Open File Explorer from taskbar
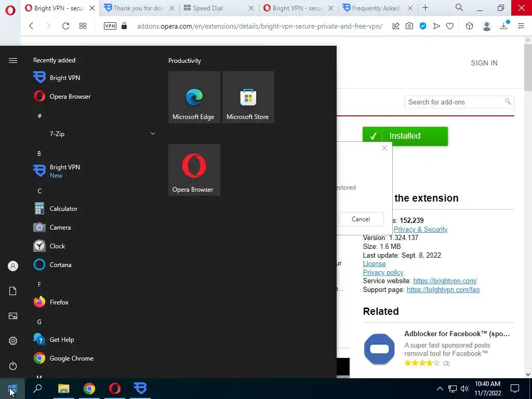 click(x=63, y=389)
